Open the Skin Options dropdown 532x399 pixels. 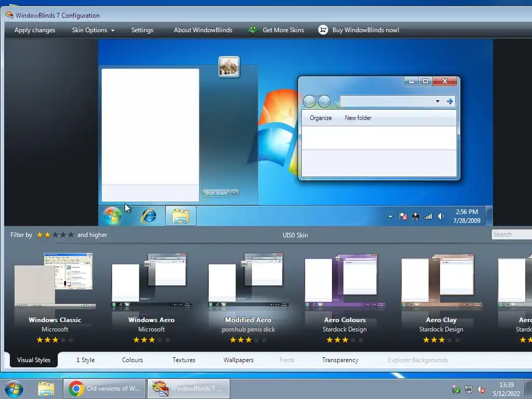point(93,30)
